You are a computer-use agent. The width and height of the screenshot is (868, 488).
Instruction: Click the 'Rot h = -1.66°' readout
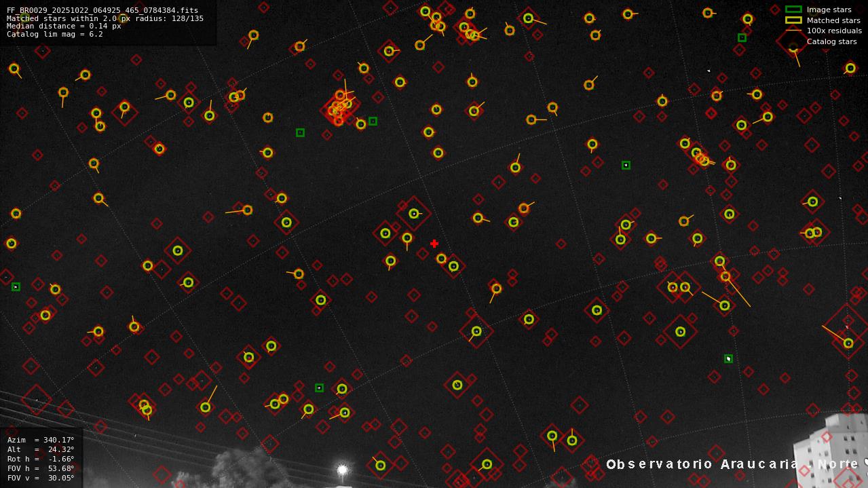coord(41,459)
